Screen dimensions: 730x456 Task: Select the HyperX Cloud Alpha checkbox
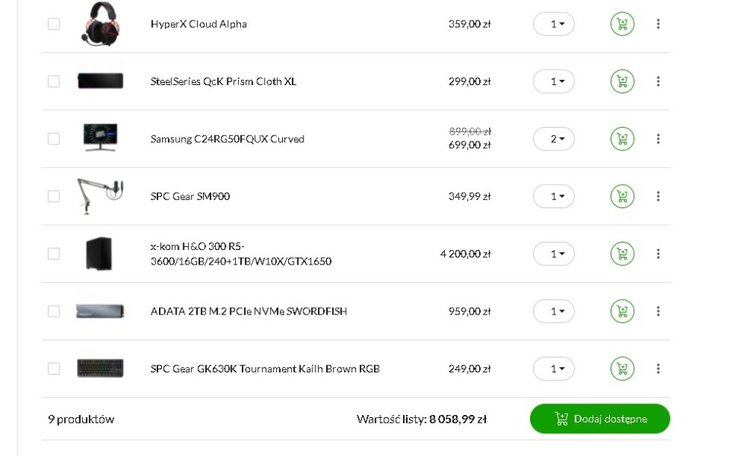pos(54,24)
